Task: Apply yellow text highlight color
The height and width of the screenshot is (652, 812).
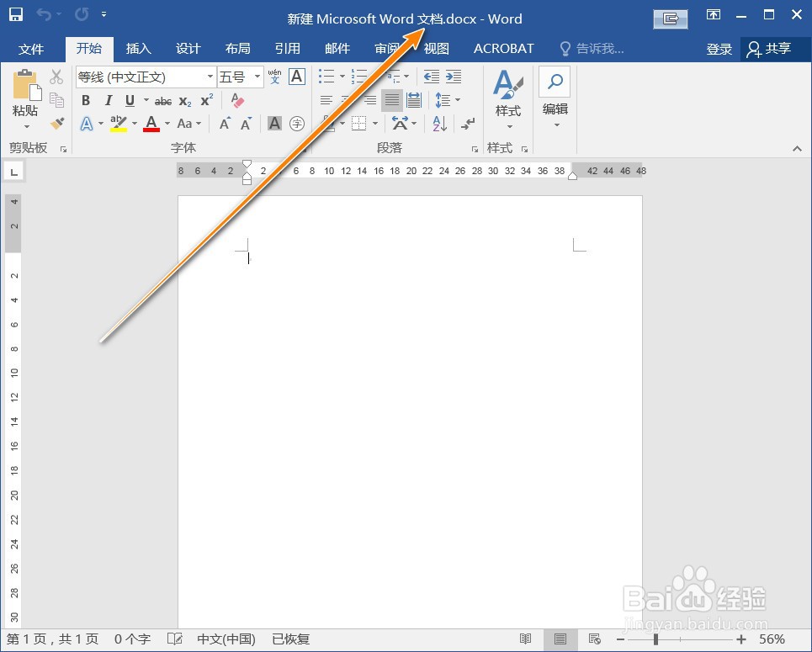Action: [x=119, y=124]
